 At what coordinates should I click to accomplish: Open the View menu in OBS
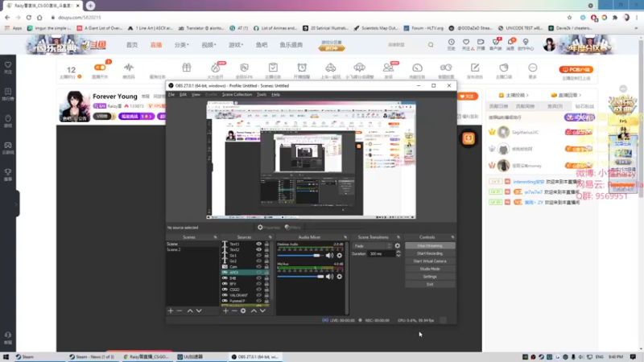196,94
